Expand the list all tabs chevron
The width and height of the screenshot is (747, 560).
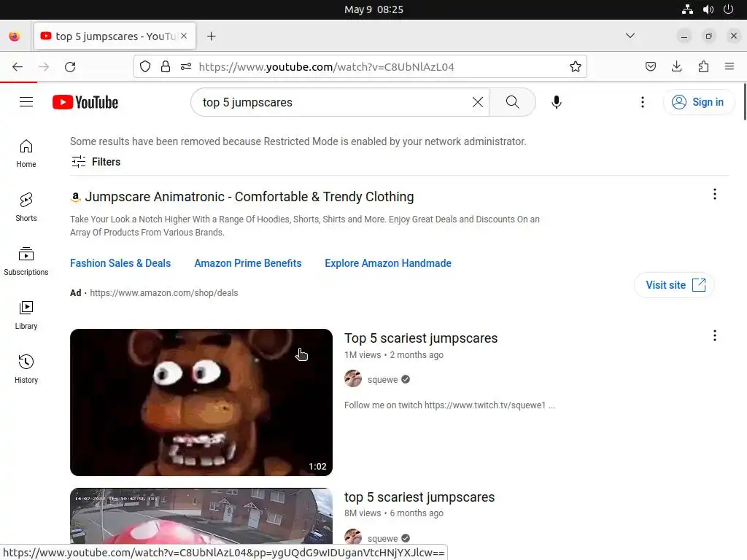point(630,36)
